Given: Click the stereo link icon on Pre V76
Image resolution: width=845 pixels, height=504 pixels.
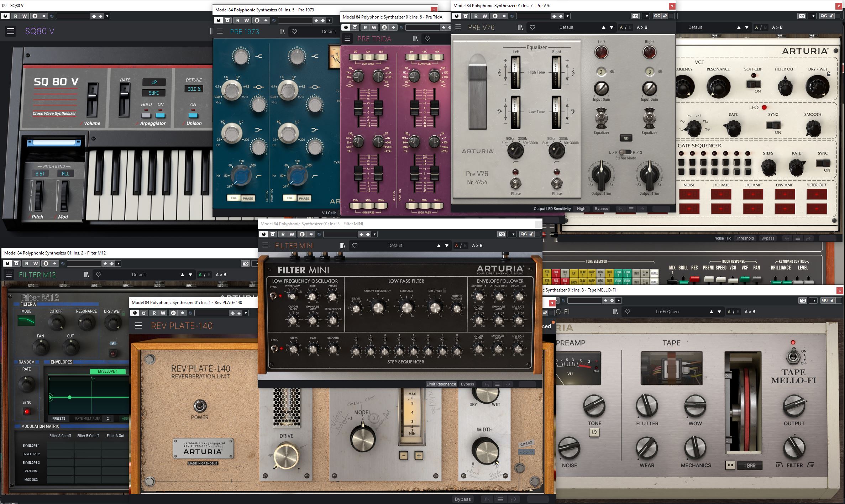Looking at the screenshot, I should 626,138.
